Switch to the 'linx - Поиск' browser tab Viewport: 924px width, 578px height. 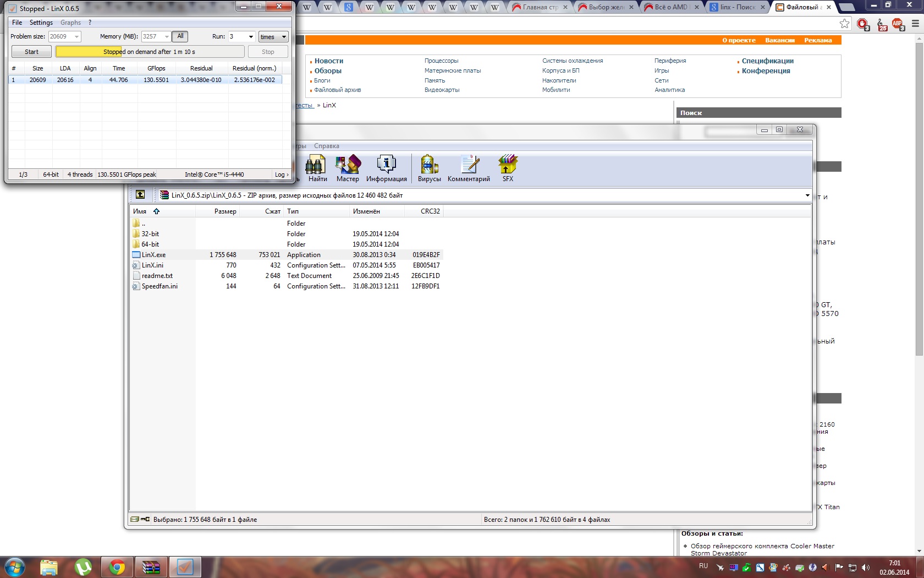737,7
